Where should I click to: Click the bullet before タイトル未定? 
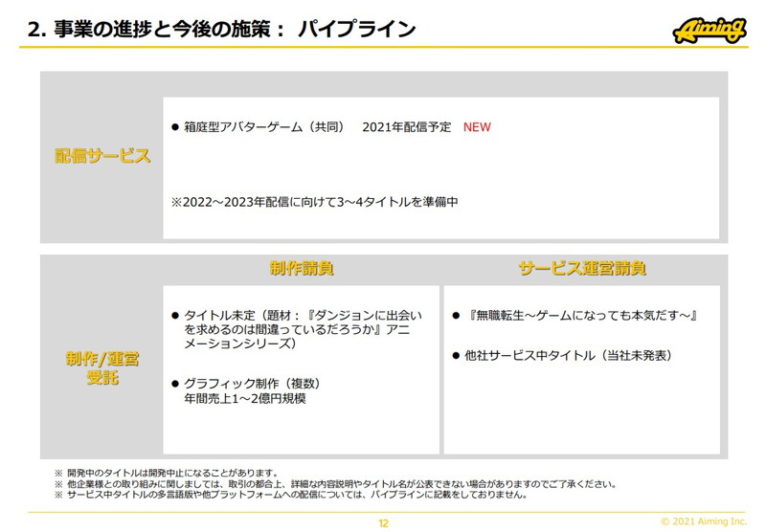tap(175, 315)
